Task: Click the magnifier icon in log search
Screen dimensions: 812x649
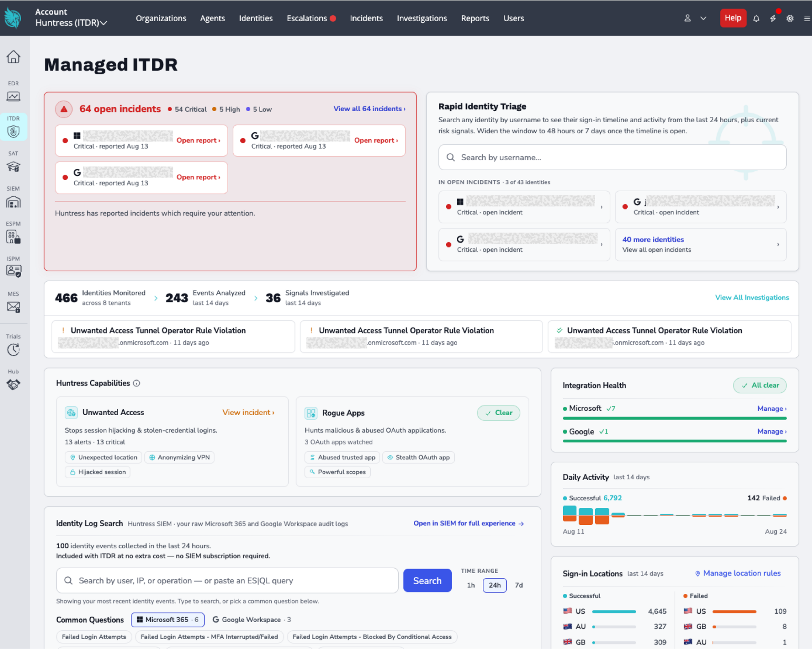Action: [x=69, y=581]
